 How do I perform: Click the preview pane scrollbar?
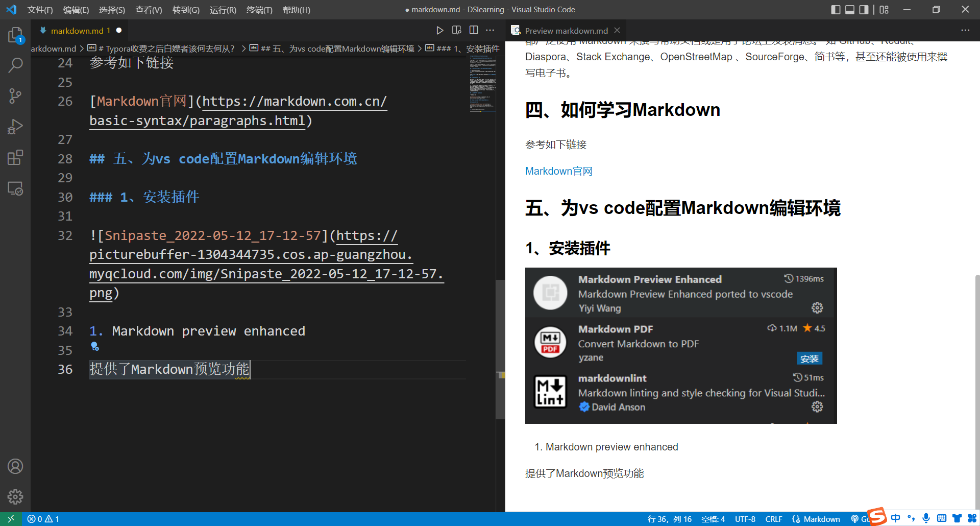point(977,392)
